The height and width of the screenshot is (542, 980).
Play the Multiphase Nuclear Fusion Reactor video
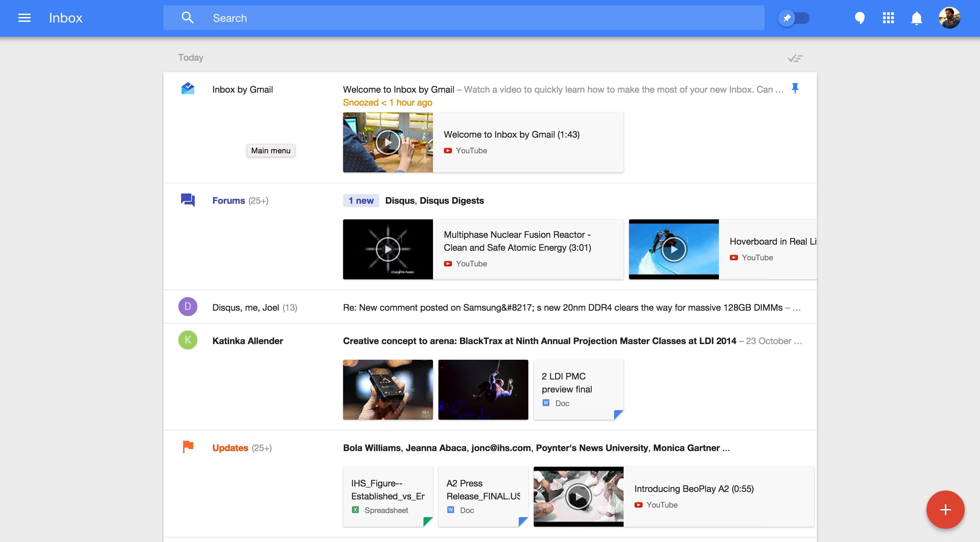click(x=388, y=249)
